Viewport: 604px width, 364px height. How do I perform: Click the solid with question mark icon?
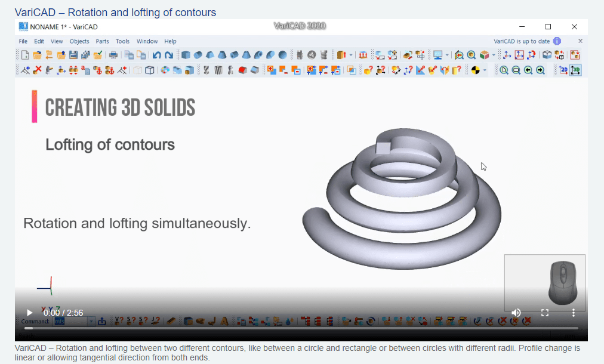tap(368, 70)
